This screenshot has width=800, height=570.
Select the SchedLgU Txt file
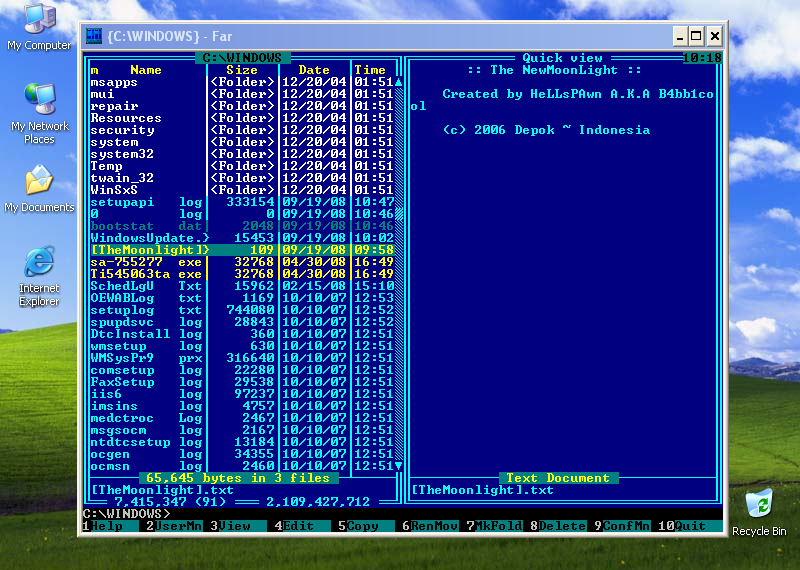coord(242,286)
